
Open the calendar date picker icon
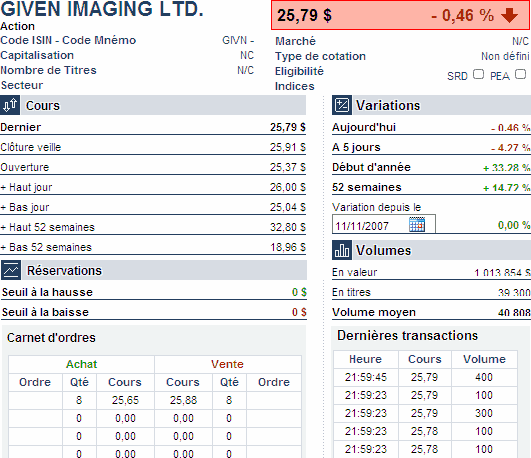point(417,224)
